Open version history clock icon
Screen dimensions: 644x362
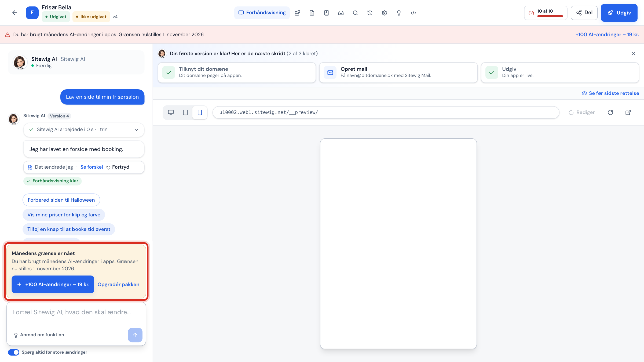tap(370, 13)
